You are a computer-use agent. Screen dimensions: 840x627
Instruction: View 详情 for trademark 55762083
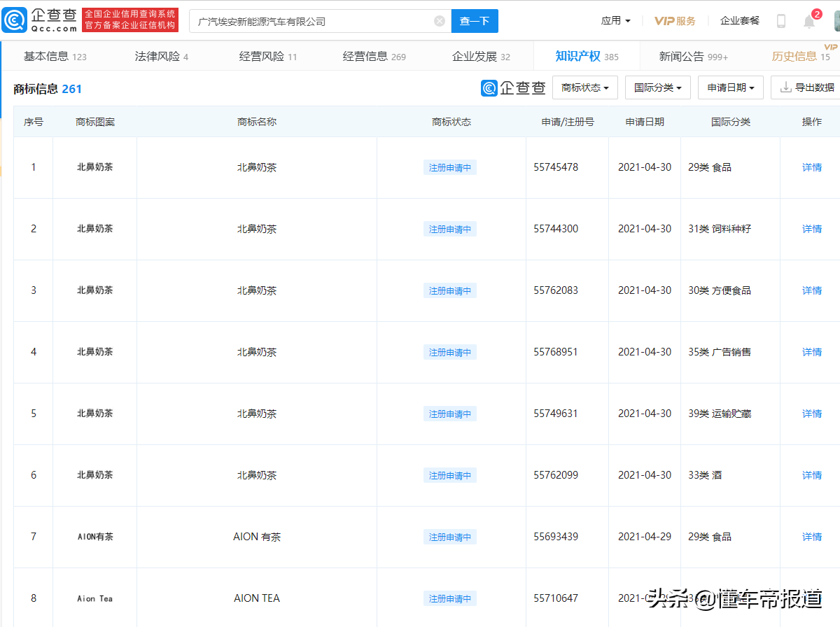tap(812, 290)
